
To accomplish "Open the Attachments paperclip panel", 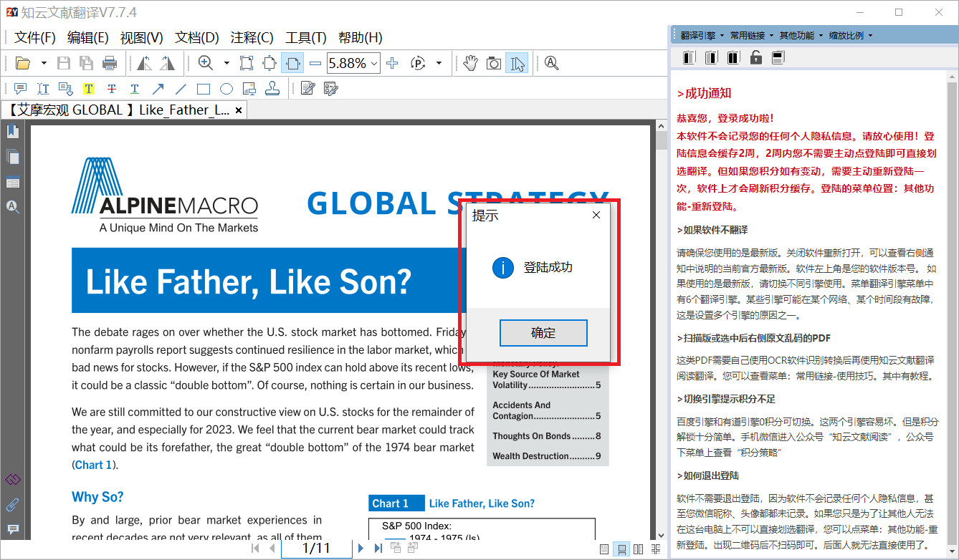I will click(x=13, y=504).
